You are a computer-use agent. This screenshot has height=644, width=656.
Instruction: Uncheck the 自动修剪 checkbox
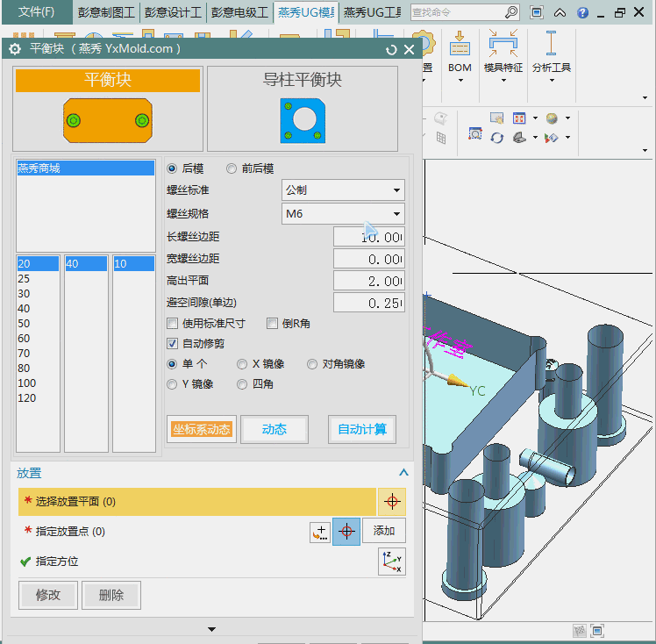[173, 343]
